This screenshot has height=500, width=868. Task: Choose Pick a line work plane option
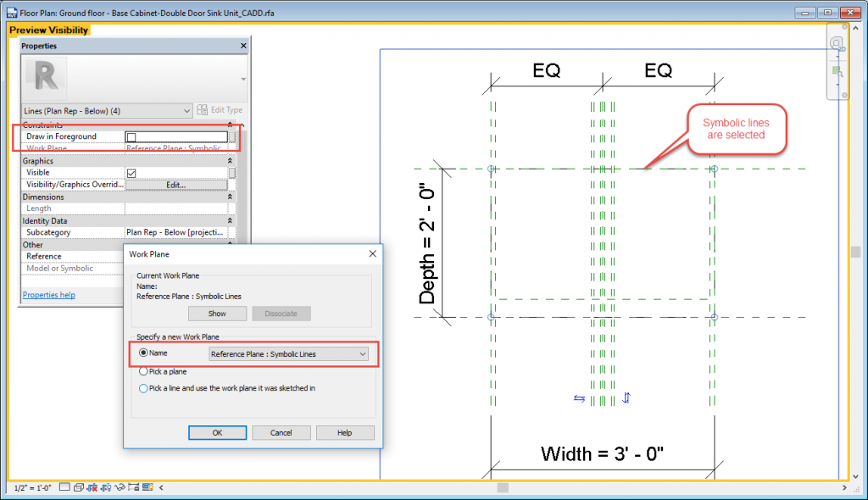coord(143,388)
